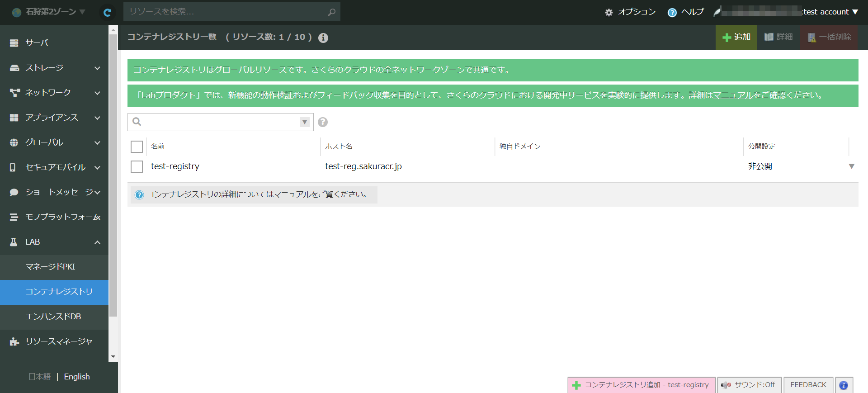Open マネージドPKI in the sidebar
This screenshot has height=393, width=868.
(50, 267)
